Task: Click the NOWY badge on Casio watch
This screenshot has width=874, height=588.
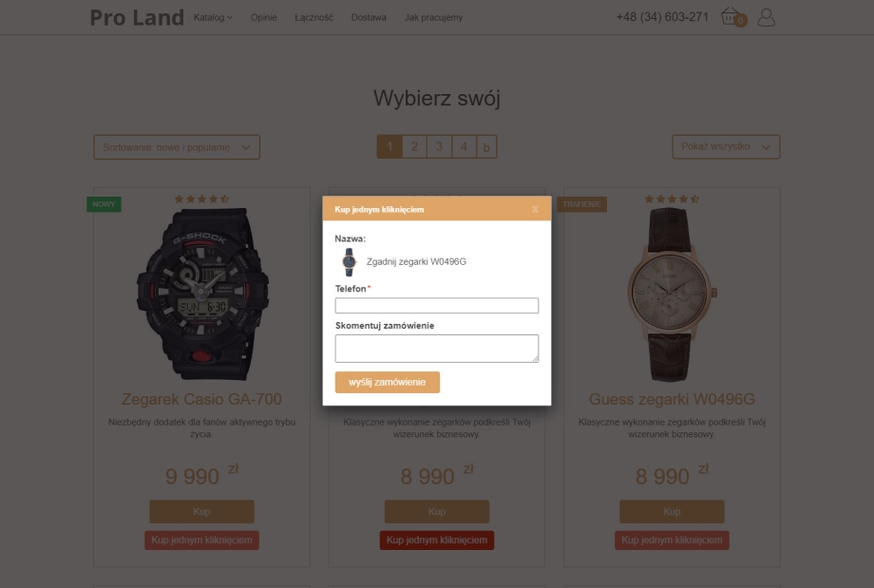Action: click(x=104, y=204)
